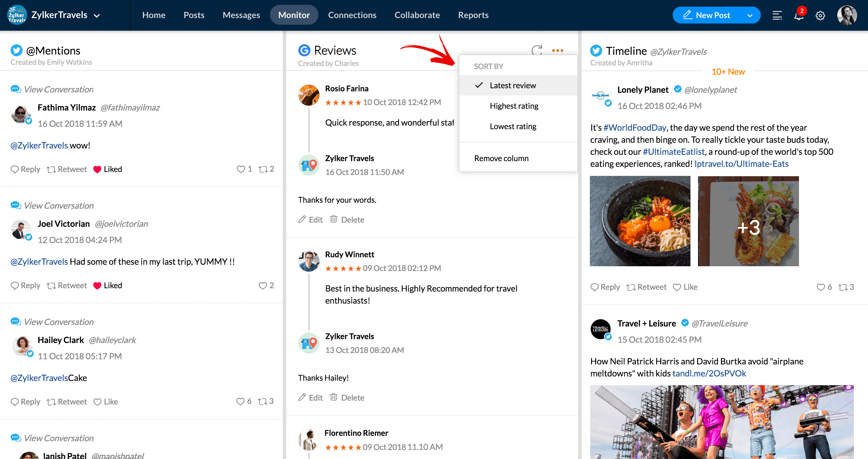Image resolution: width=868 pixels, height=459 pixels.
Task: Click the @ZylkerTravels mention in Joel's tweet
Action: coord(39,262)
